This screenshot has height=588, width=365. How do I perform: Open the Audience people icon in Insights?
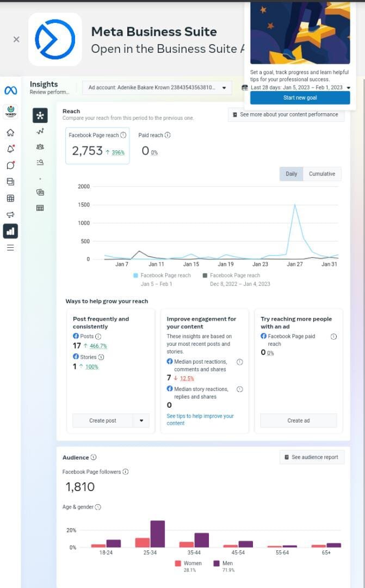click(40, 146)
